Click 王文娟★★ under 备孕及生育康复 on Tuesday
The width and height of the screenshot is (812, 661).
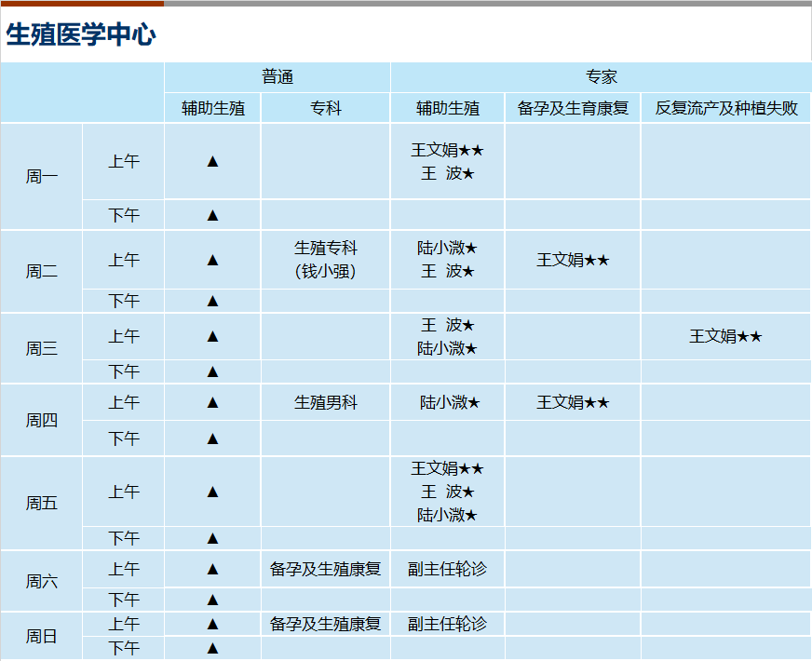[573, 260]
